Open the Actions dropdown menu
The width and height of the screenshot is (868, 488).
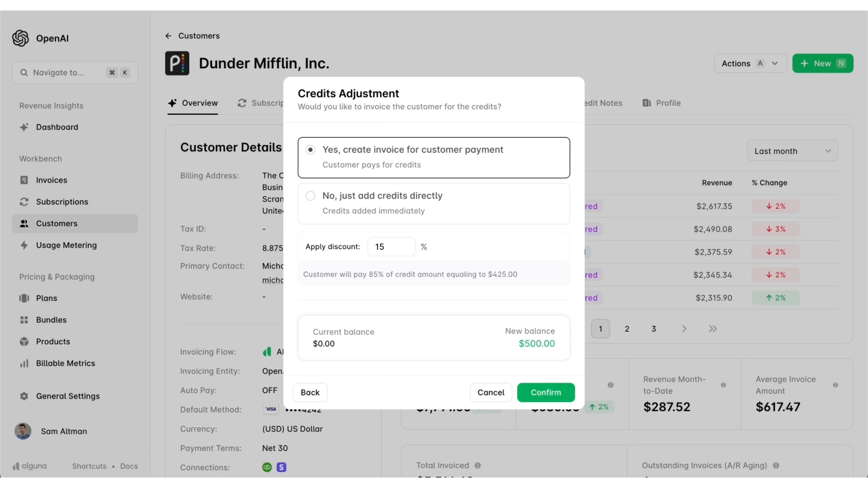click(x=750, y=63)
